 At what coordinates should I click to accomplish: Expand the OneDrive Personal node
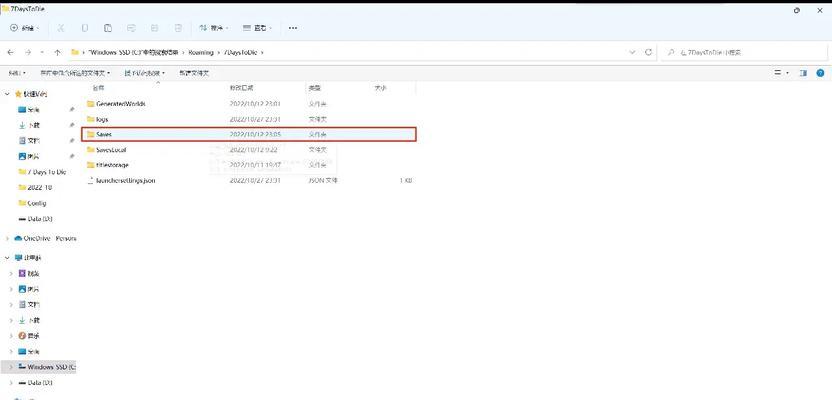(x=7, y=239)
